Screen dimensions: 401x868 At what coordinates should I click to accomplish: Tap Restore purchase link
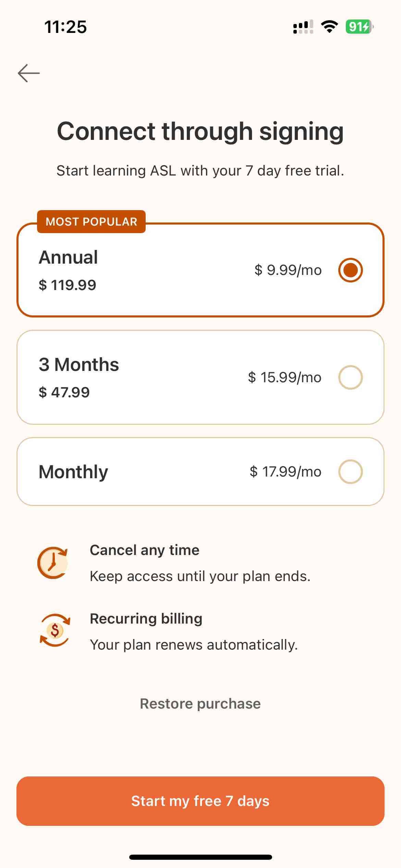tap(200, 703)
